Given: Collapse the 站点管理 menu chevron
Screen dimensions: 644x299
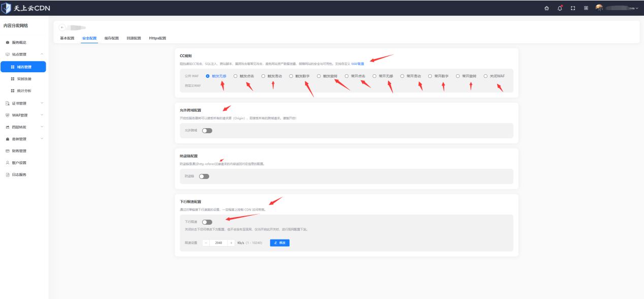Looking at the screenshot, I should click(42, 54).
